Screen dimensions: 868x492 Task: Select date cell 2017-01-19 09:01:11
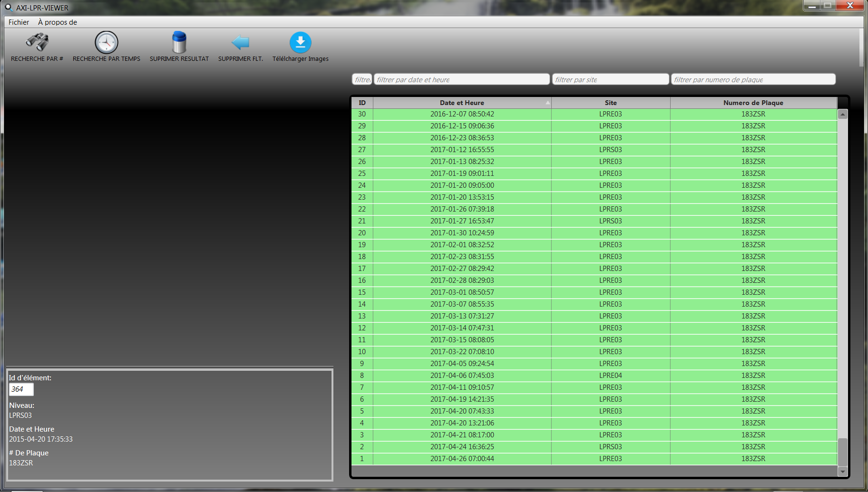coord(462,174)
